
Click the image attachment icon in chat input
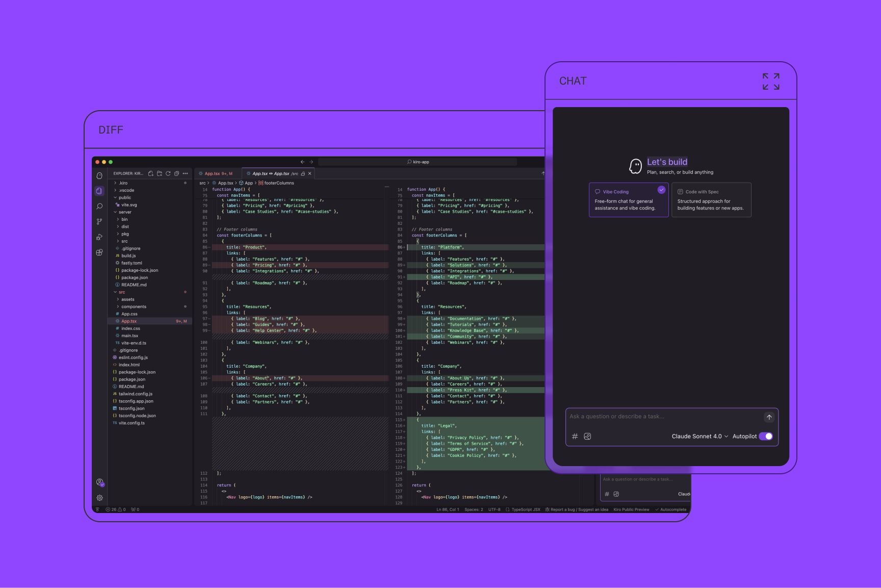point(587,437)
